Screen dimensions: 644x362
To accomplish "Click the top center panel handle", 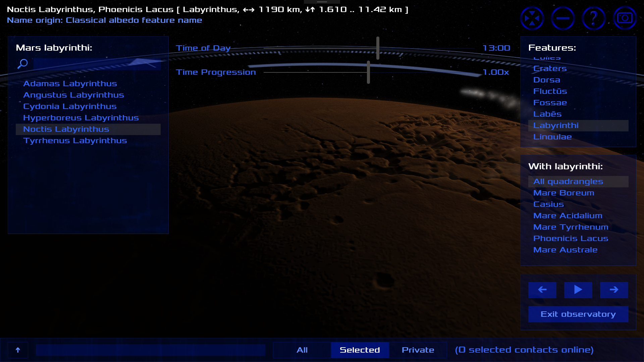I will tap(322, 2).
